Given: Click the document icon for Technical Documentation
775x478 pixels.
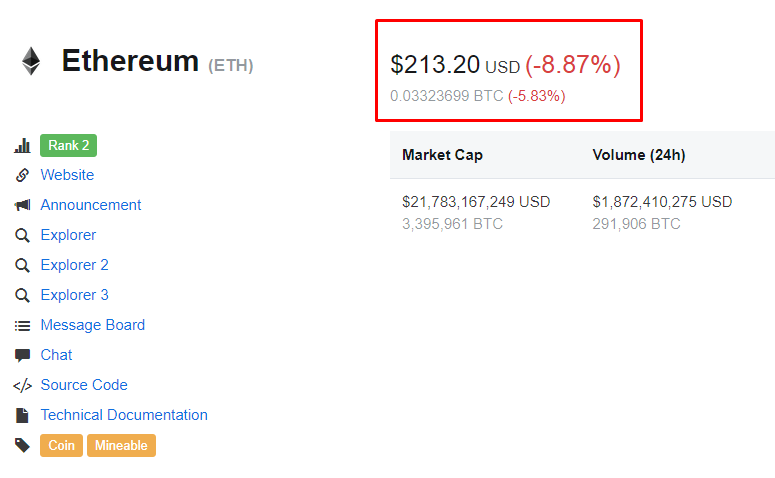Looking at the screenshot, I should [22, 416].
